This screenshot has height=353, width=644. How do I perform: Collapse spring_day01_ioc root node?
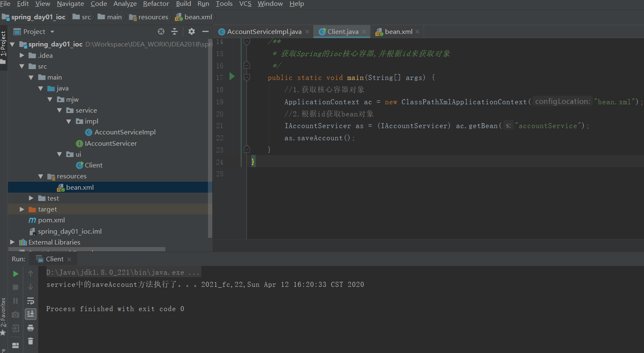(x=12, y=44)
